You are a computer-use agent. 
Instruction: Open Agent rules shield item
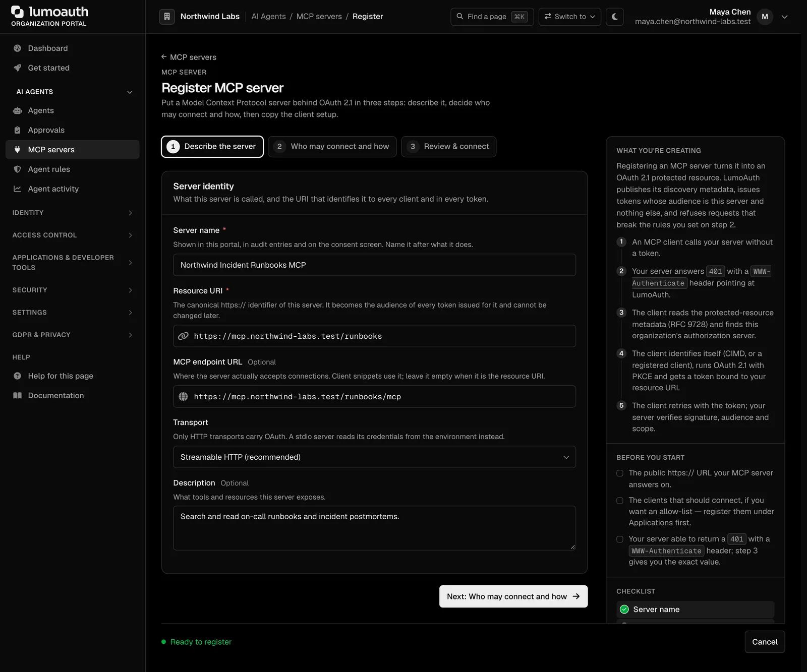(72, 169)
